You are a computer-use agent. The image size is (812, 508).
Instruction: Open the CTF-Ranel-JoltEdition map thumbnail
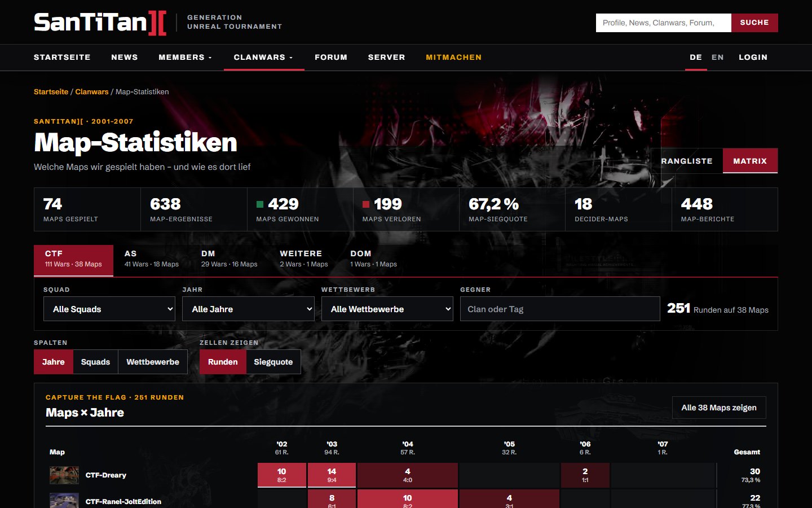[x=64, y=501]
